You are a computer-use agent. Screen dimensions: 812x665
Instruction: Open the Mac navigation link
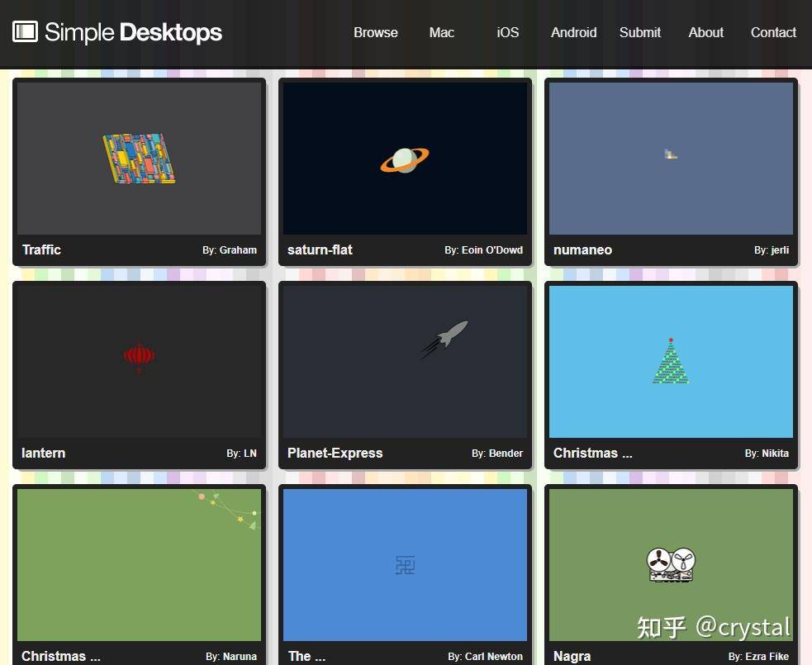(x=442, y=32)
